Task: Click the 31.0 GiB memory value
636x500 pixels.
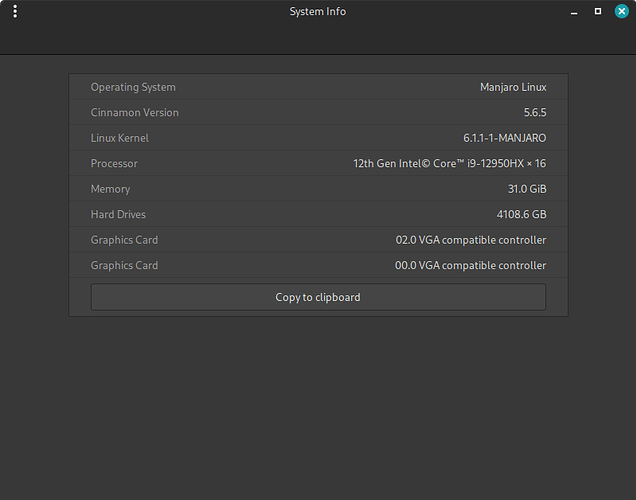Action: coord(527,189)
